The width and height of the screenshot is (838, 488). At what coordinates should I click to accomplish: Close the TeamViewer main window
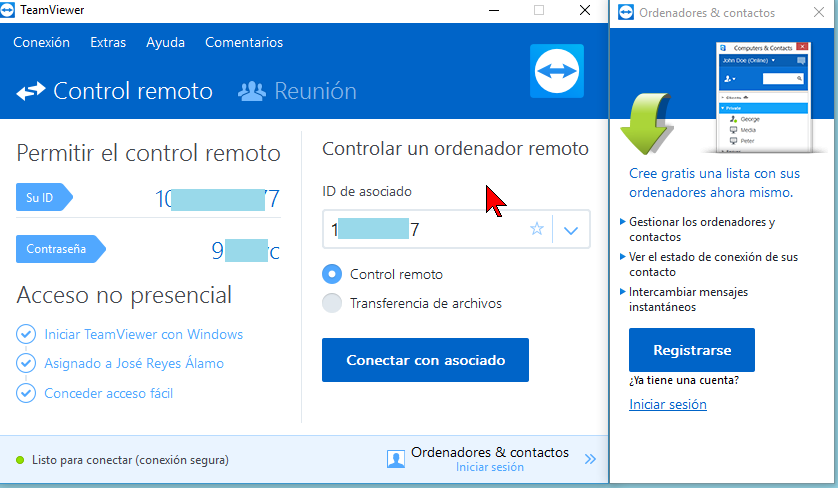coord(585,10)
